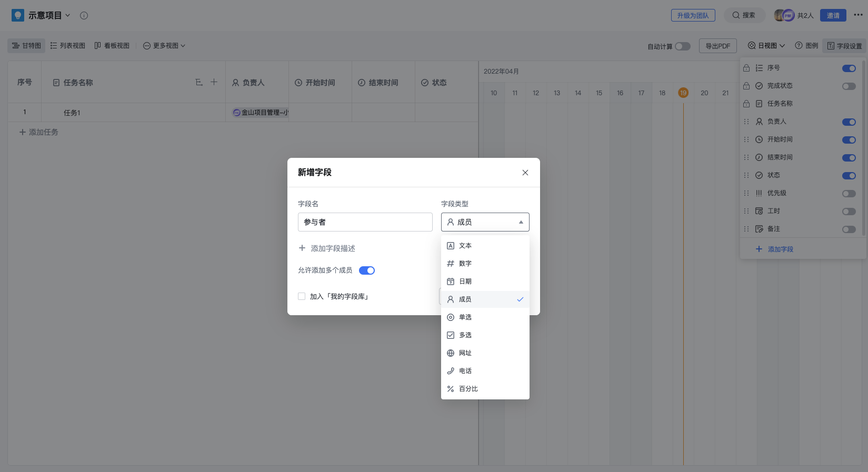Click the 导出PDF button
868x472 pixels.
point(718,46)
